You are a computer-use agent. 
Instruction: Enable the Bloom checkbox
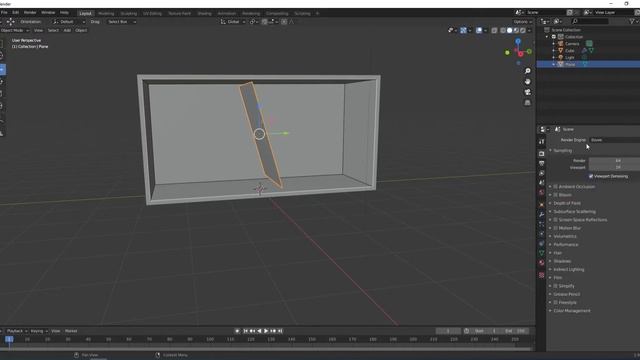pos(556,195)
